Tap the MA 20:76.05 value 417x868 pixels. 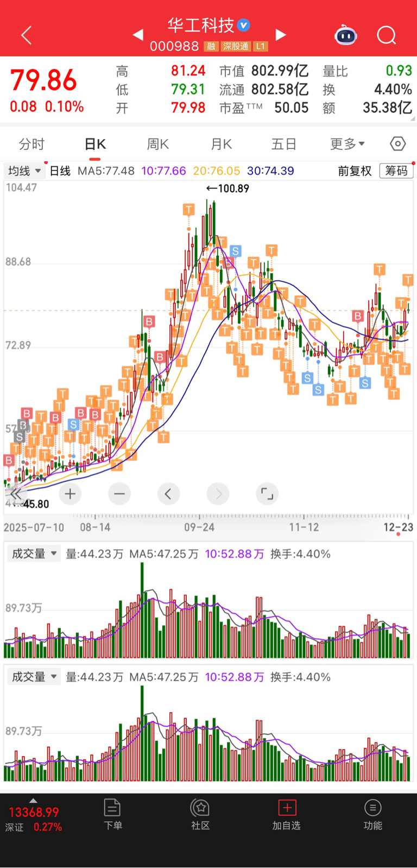click(x=216, y=171)
